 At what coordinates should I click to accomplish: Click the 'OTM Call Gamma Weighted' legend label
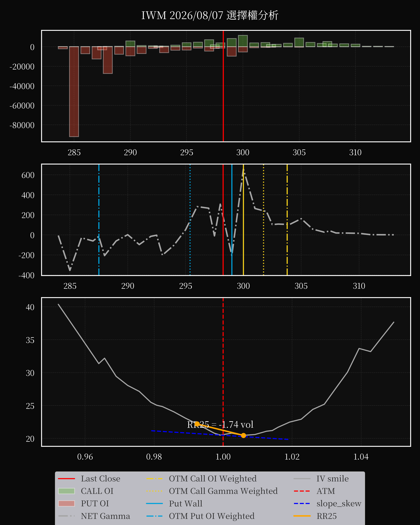(x=223, y=491)
